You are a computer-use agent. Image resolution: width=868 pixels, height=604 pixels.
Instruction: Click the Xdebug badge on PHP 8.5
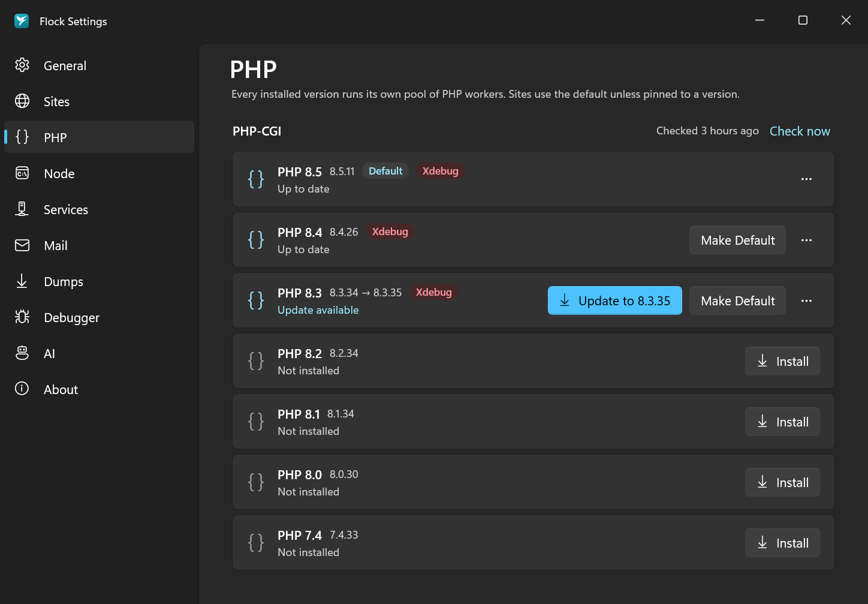pos(440,171)
